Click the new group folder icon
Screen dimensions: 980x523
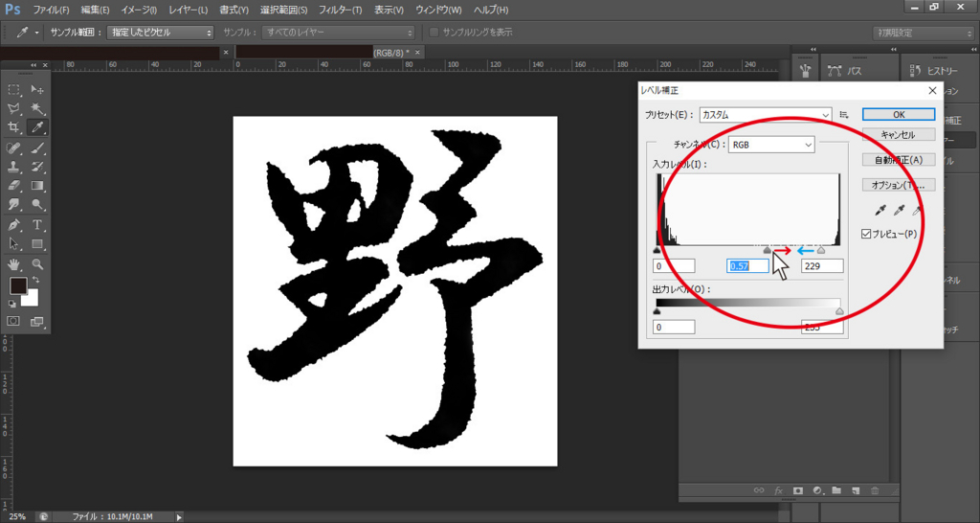[836, 490]
